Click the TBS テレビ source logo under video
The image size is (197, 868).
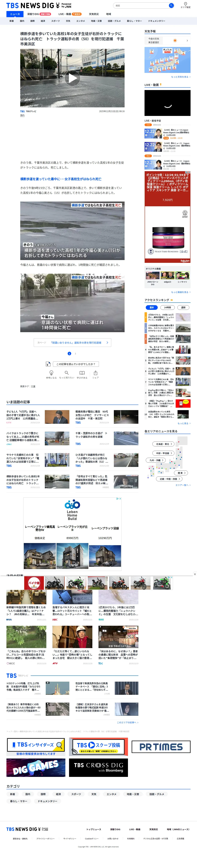[x=22, y=111]
